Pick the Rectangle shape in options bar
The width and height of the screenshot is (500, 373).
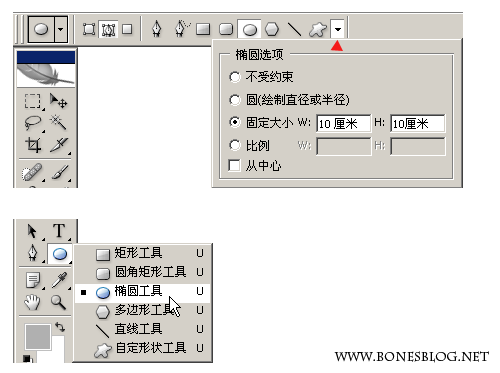point(203,29)
